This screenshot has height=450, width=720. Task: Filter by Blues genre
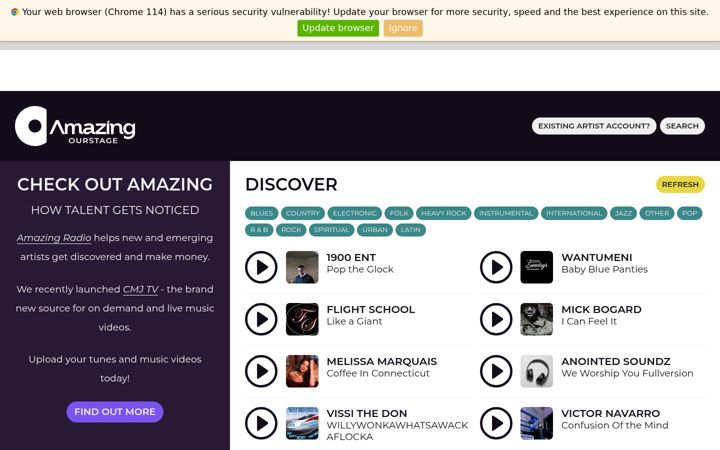click(x=261, y=213)
